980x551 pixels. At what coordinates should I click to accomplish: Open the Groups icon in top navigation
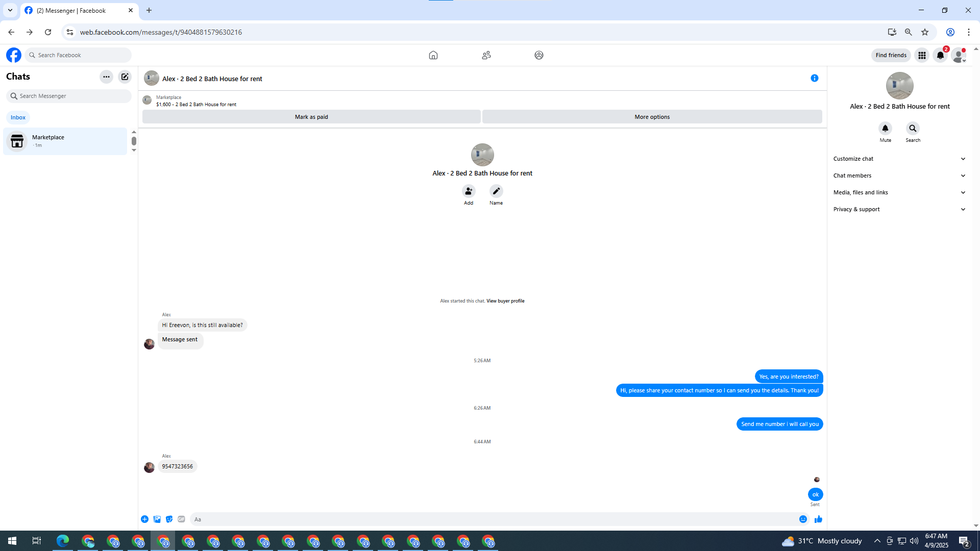[539, 55]
